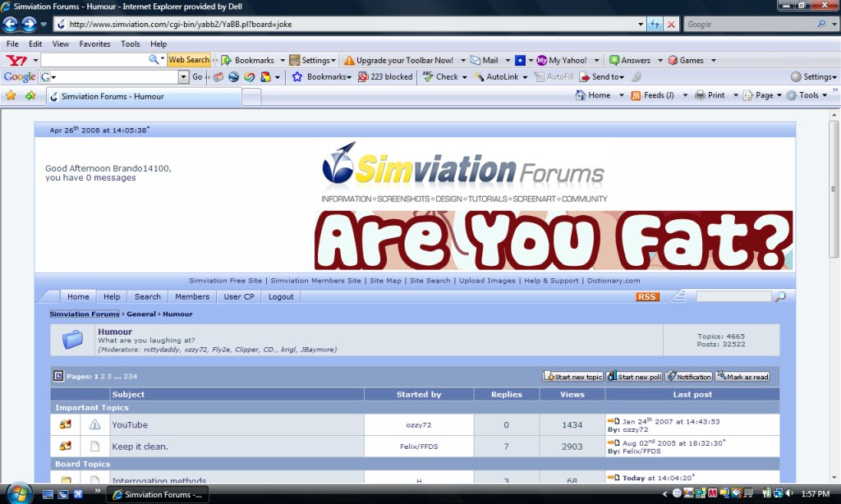Open the Yahoo Bookmarks dropdown
Screen dimensions: 841x504
(283, 60)
